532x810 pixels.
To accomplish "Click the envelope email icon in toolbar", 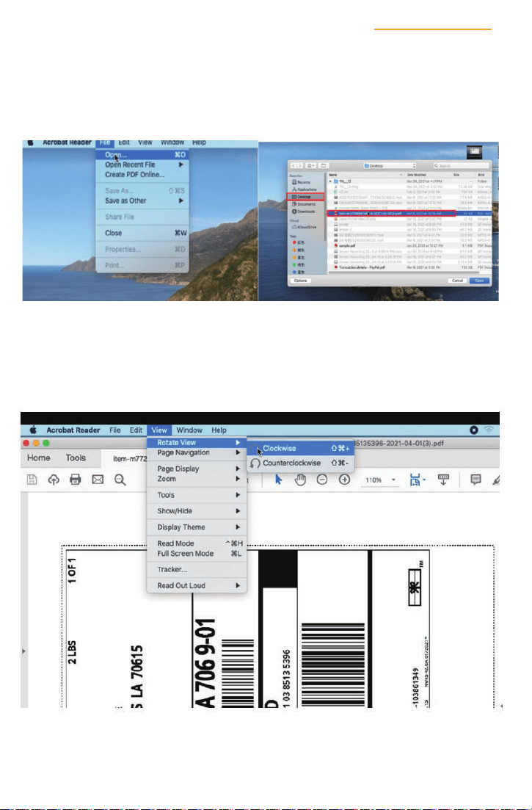I will click(98, 480).
